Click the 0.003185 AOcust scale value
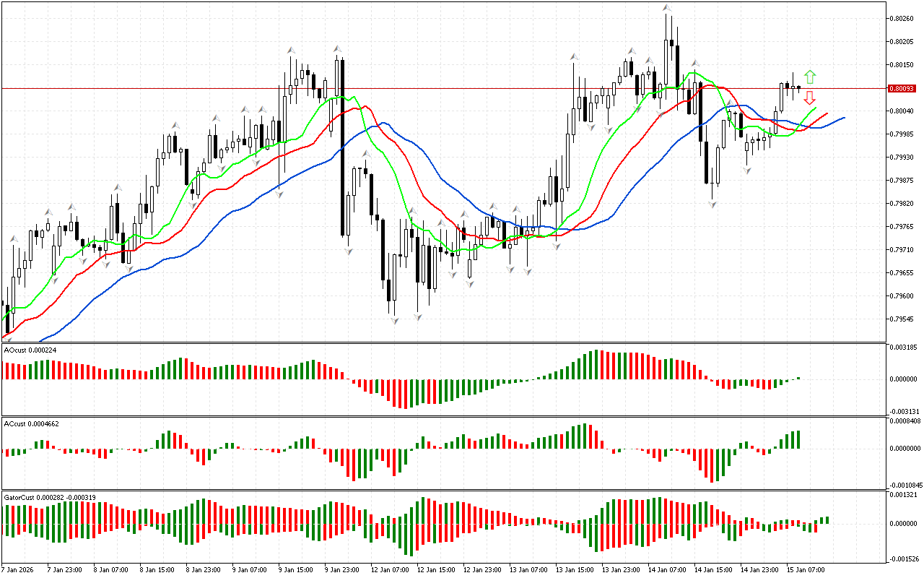The image size is (924, 578). 904,348
